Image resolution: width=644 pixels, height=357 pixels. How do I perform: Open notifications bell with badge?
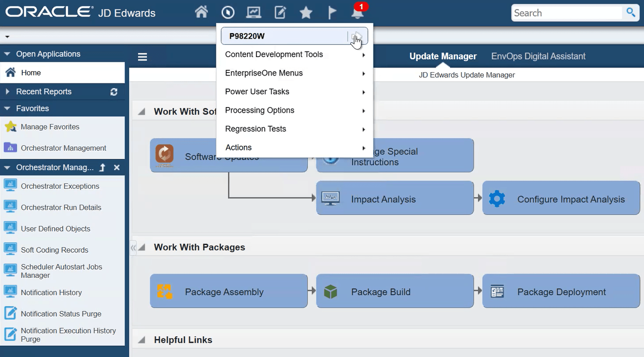click(x=358, y=12)
